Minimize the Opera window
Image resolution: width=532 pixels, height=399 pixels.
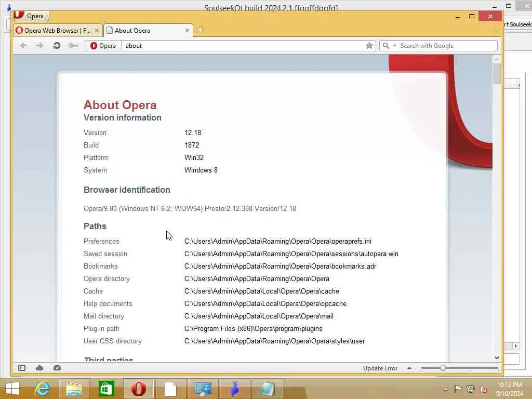458,17
